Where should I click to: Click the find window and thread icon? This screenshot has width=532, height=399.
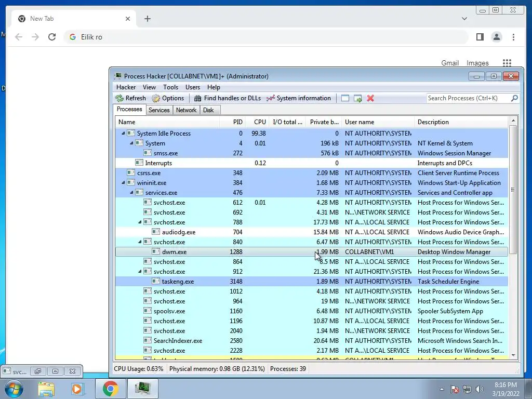tap(357, 98)
